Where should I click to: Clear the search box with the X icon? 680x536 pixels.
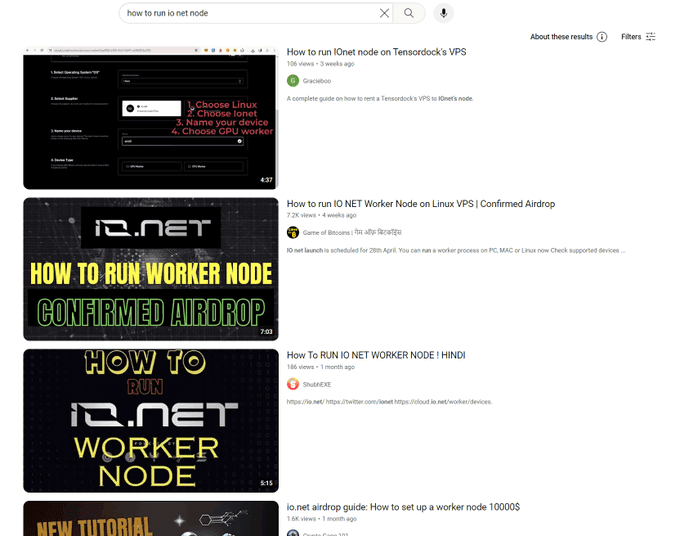pos(384,13)
